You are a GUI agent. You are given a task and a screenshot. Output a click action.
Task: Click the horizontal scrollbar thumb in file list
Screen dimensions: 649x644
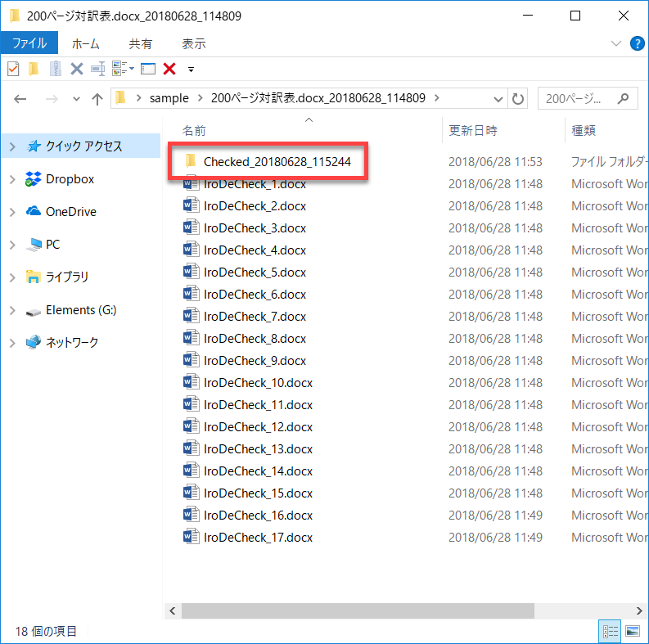[356, 610]
